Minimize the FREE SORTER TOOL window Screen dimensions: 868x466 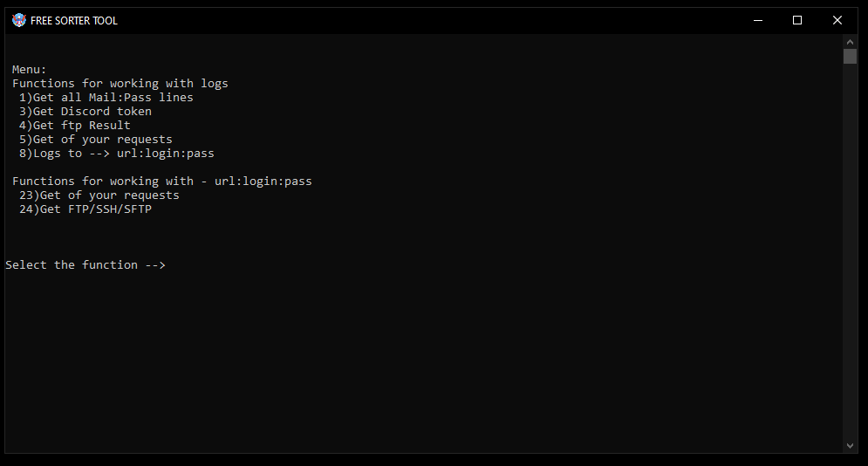[x=758, y=20]
